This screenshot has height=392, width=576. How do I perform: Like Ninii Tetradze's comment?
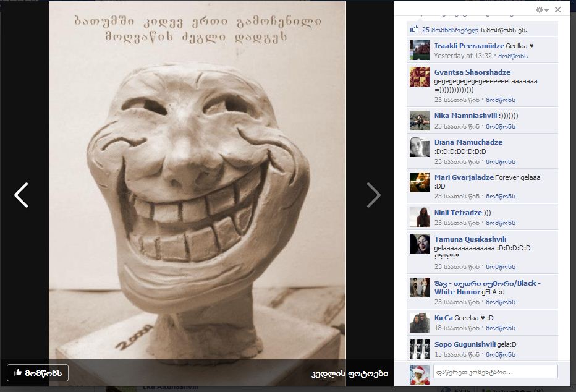[x=501, y=223]
